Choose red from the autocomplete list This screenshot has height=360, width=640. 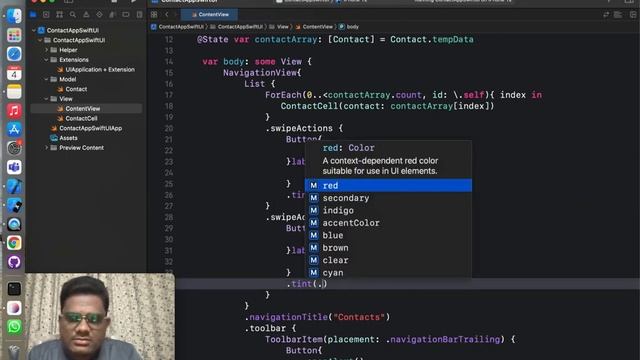point(388,185)
